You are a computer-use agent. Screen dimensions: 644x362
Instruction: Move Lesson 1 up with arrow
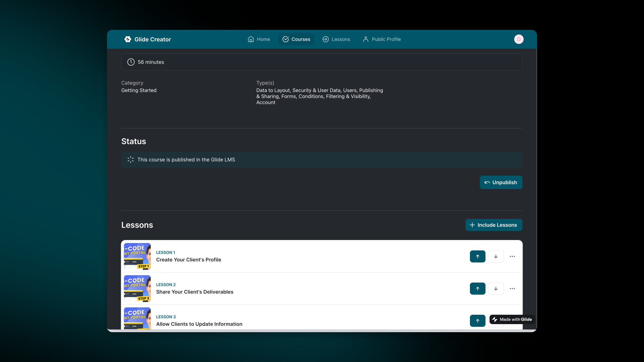[477, 256]
